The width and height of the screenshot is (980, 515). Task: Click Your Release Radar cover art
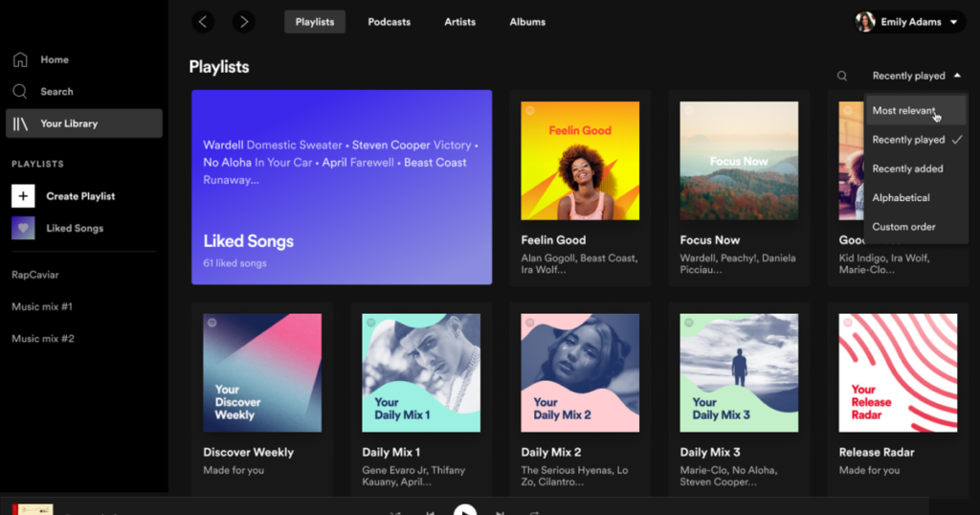pos(898,373)
